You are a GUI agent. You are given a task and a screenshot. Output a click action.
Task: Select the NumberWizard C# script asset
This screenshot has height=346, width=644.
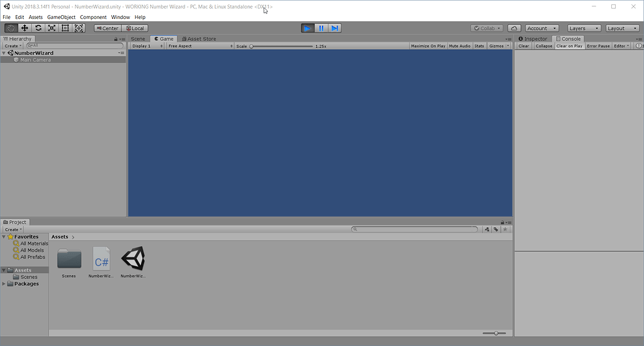point(101,262)
